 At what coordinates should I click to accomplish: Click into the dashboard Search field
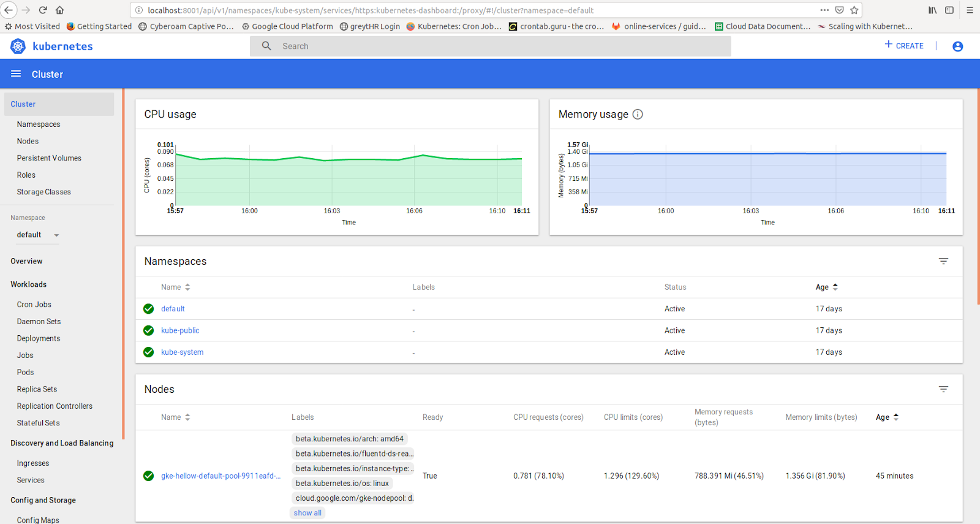(x=490, y=46)
